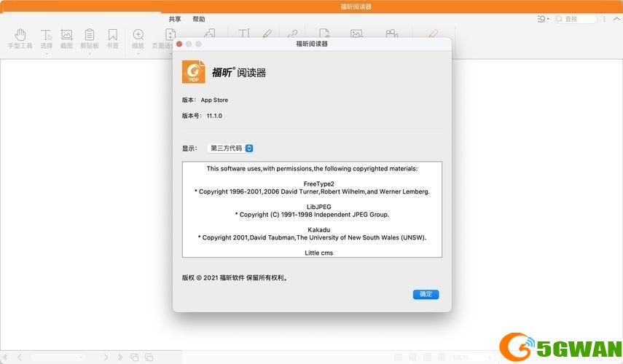
Task: Click the Little cms entry
Action: (318, 253)
